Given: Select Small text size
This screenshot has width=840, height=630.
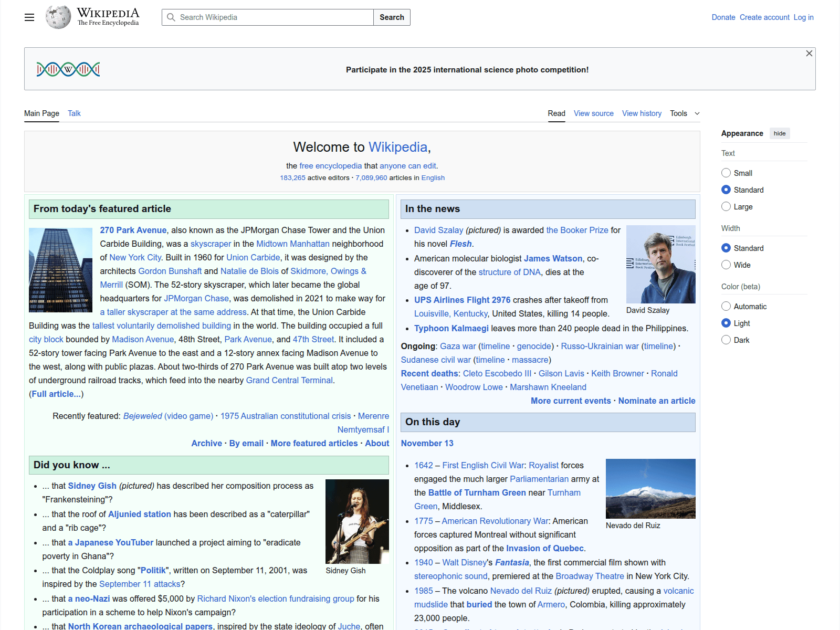Looking at the screenshot, I should pos(726,173).
